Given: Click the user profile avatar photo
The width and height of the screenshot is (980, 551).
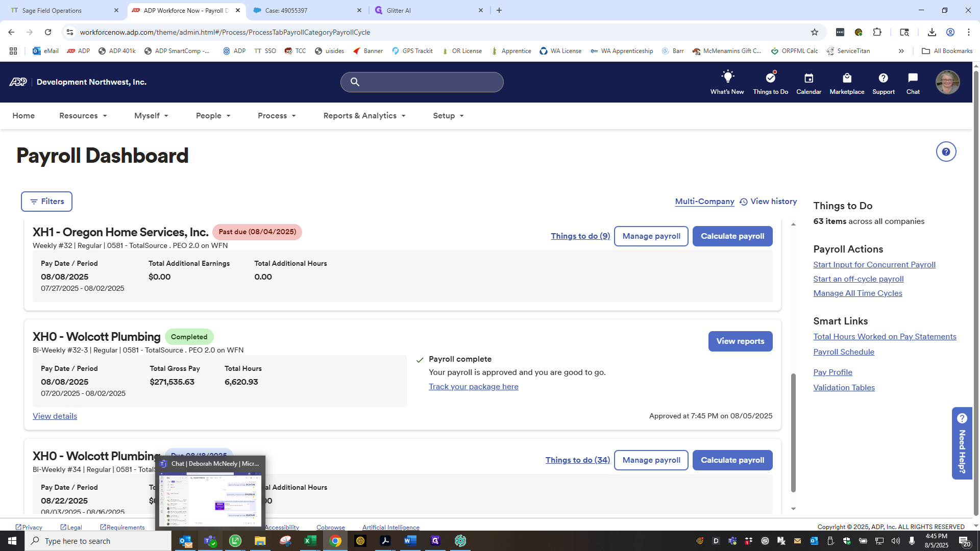Looking at the screenshot, I should [947, 82].
